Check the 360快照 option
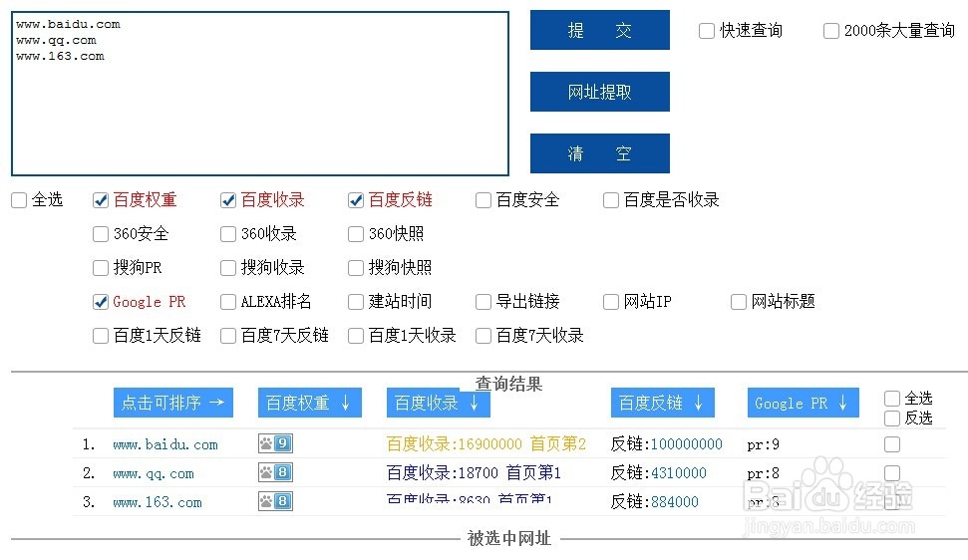968x560 pixels. coord(356,234)
